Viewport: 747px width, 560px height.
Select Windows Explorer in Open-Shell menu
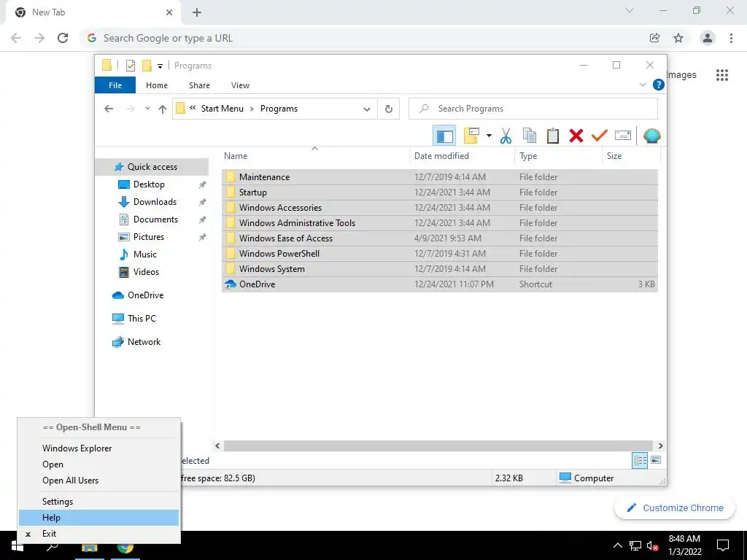point(99,448)
